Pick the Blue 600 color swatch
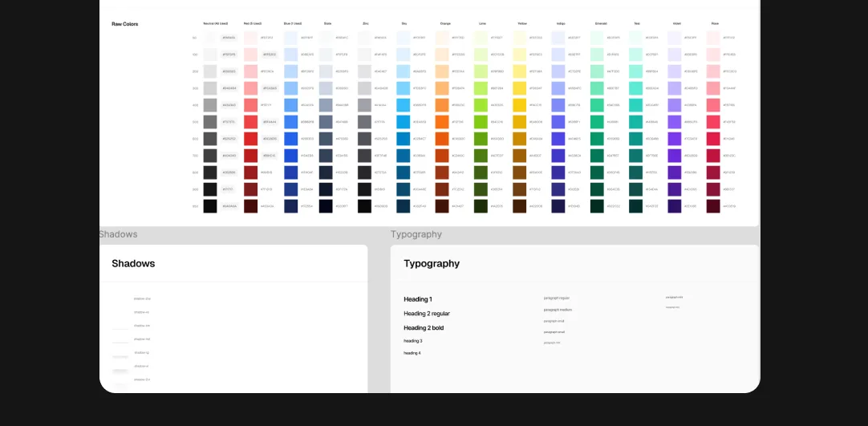This screenshot has height=426, width=868. coord(290,138)
